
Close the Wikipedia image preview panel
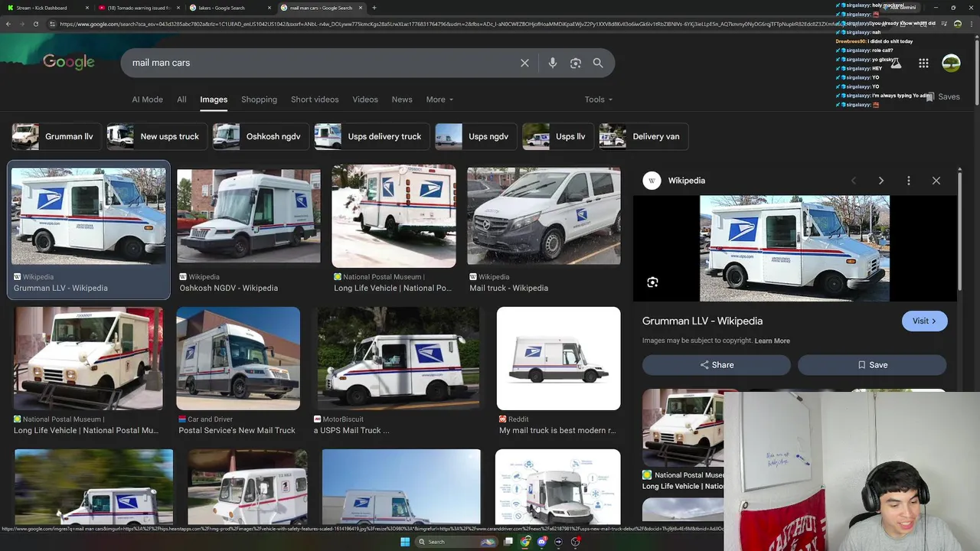(936, 181)
